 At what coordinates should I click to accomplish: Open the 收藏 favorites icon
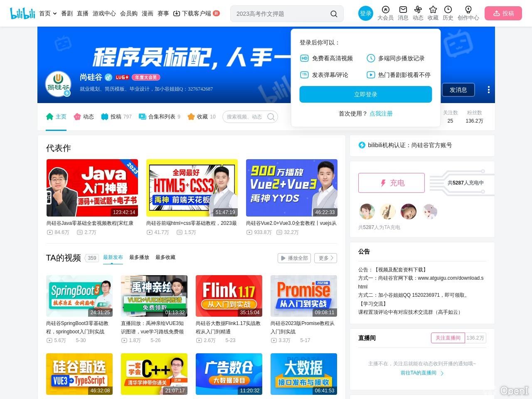click(x=433, y=9)
